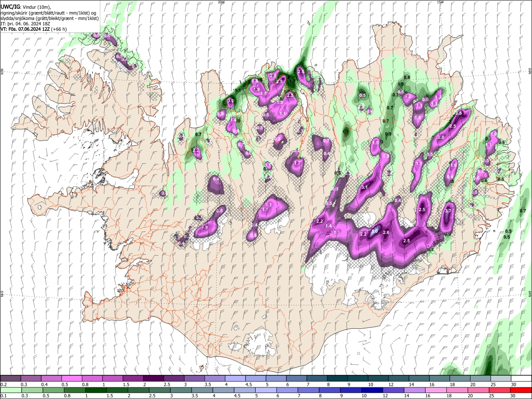
Task: Click the mauve 0.2–0.3 swatch in top legend row
Action: point(10,379)
